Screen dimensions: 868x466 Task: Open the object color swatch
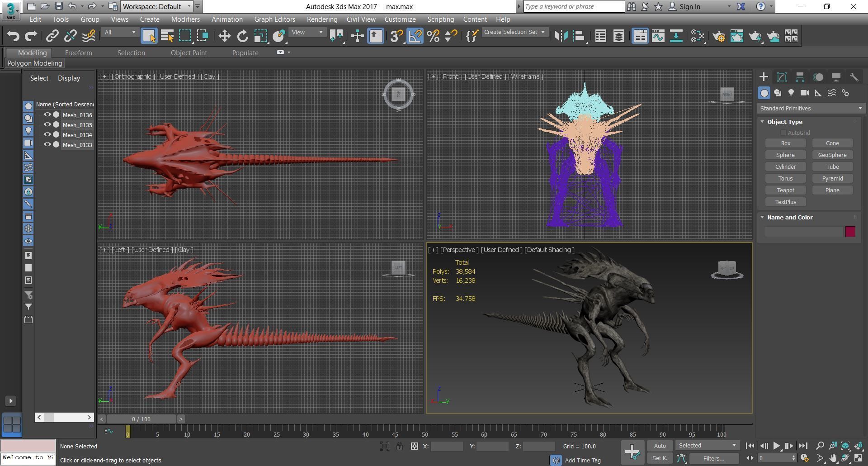(850, 232)
